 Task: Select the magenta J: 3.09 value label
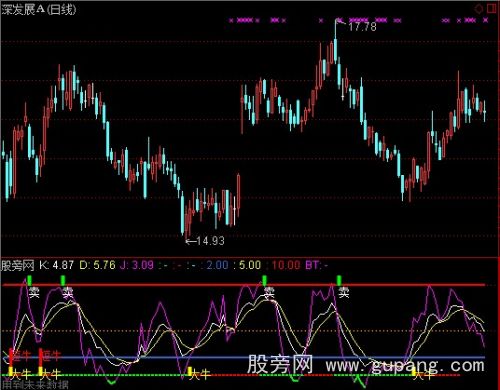tap(137, 265)
